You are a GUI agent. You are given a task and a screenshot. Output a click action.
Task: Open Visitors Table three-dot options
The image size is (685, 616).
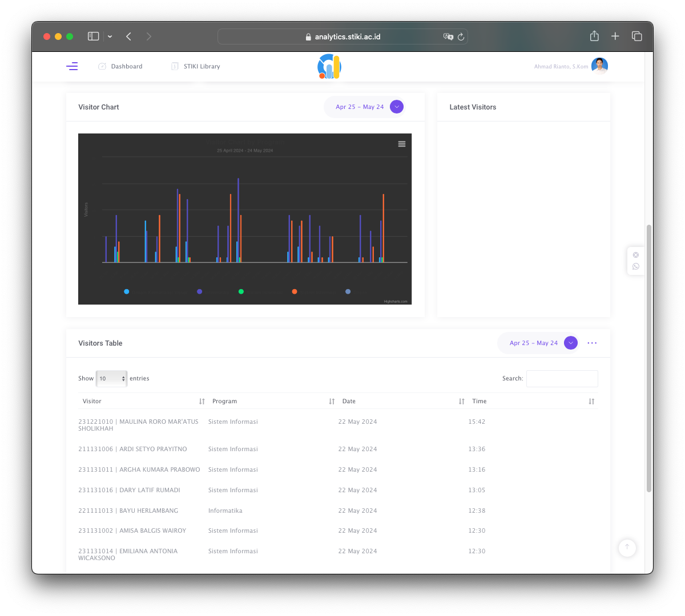point(592,343)
